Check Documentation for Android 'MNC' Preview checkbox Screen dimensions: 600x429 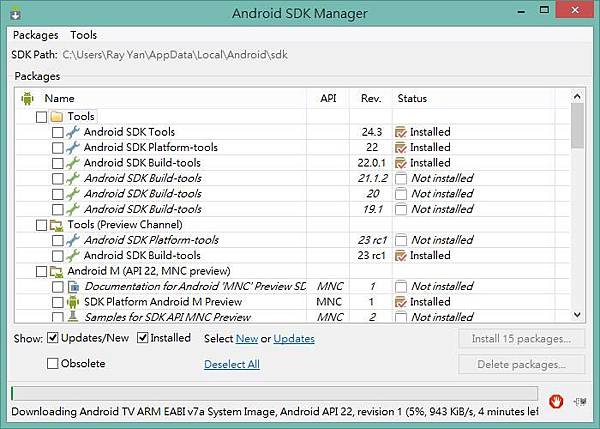pos(58,287)
